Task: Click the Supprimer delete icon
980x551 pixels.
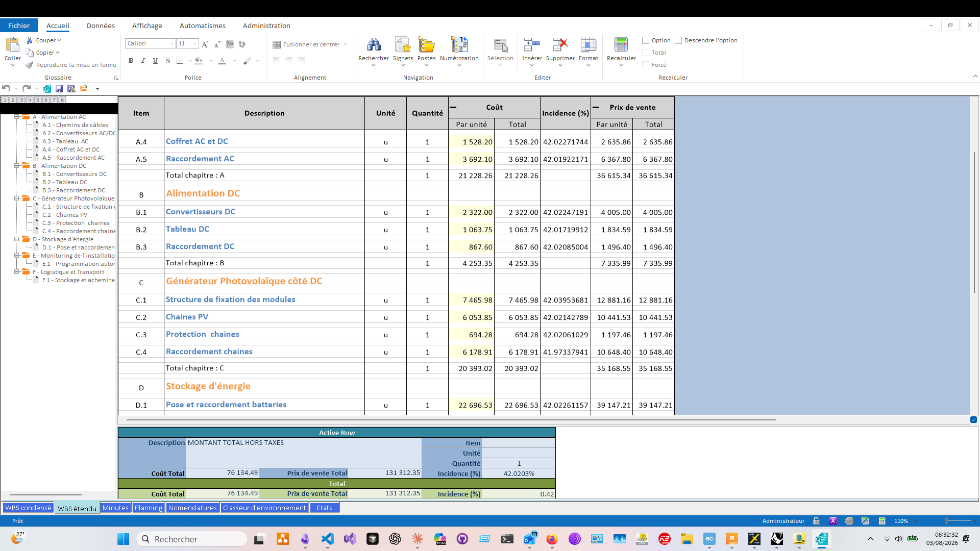Action: click(x=560, y=45)
